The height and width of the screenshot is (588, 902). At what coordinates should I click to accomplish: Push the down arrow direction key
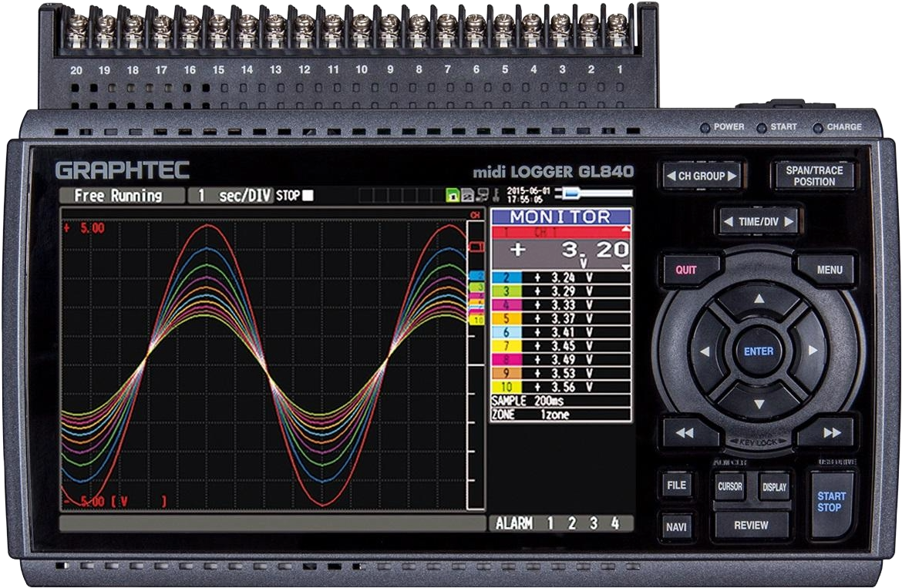[x=759, y=404]
